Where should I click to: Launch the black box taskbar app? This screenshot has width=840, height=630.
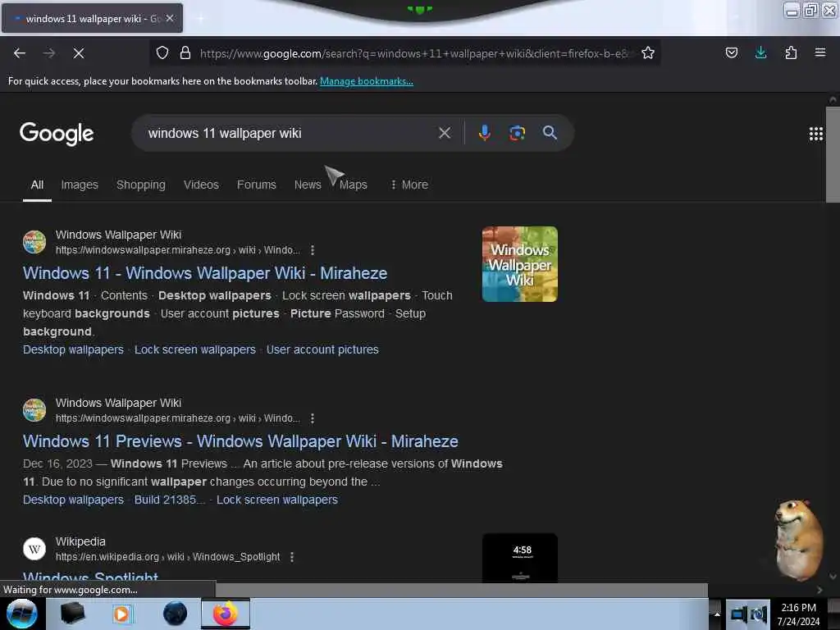[72, 614]
